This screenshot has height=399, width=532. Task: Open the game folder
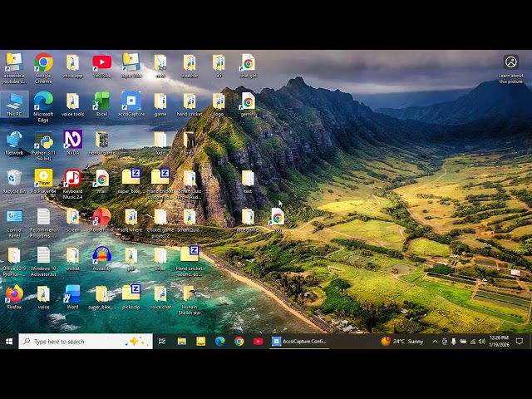160,104
